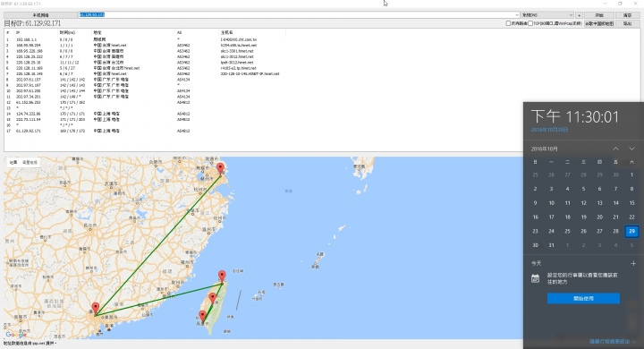644x349 pixels.
Task: Click the calendar icon beside the agenda message
Action: 535,278
